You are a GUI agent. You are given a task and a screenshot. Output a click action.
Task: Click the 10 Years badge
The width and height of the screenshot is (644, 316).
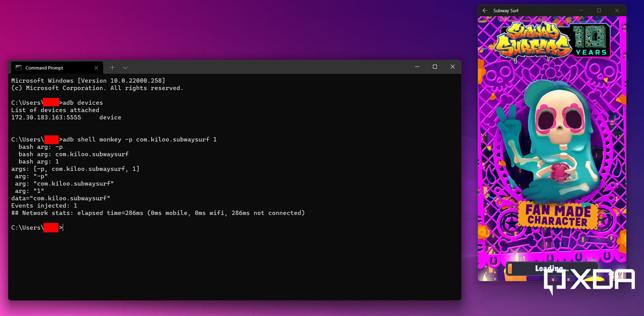591,41
